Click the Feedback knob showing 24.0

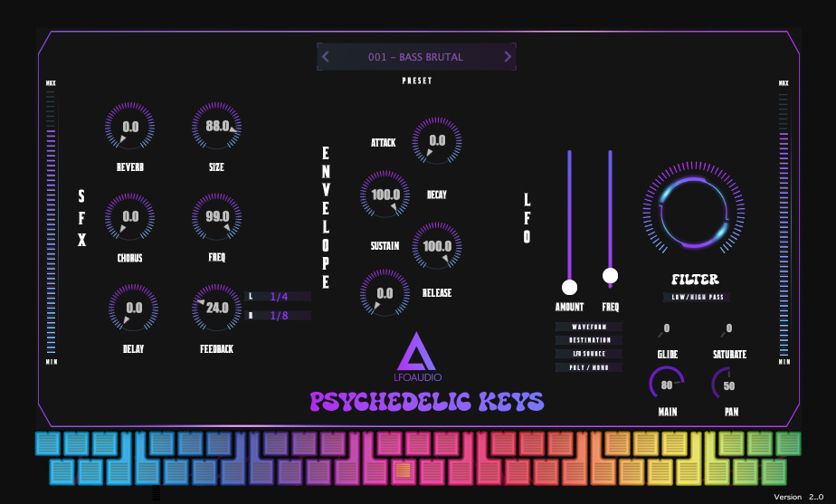coord(216,309)
